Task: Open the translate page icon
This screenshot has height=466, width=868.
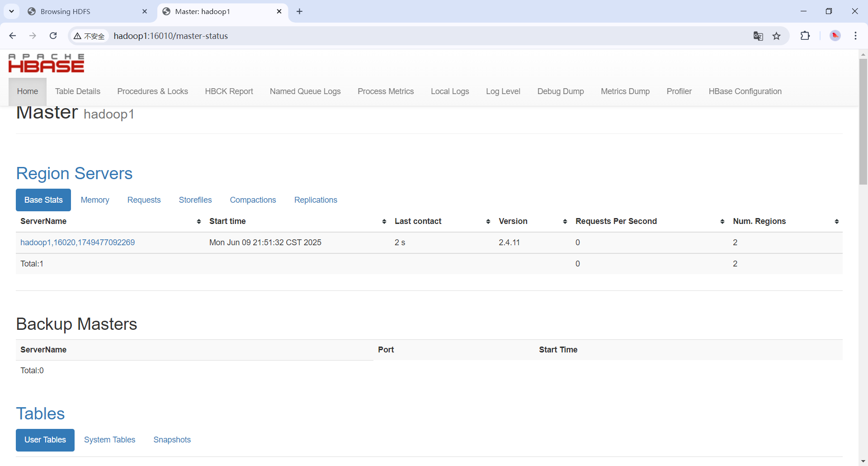Action: pyautogui.click(x=758, y=36)
